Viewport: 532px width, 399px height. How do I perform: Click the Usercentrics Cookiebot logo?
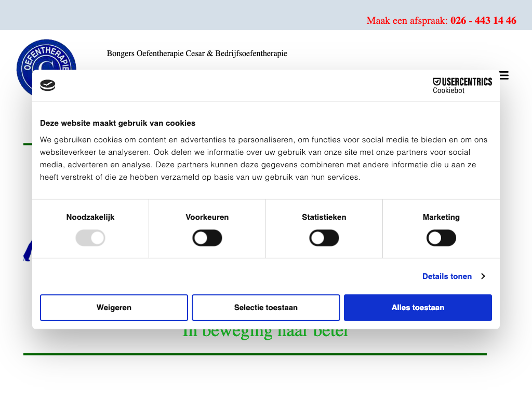(x=462, y=86)
